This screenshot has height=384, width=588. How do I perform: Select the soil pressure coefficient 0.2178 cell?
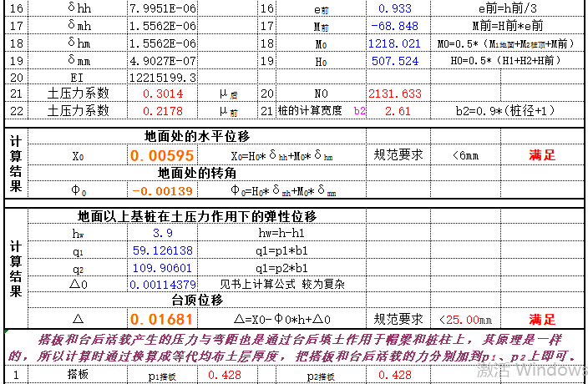click(162, 111)
